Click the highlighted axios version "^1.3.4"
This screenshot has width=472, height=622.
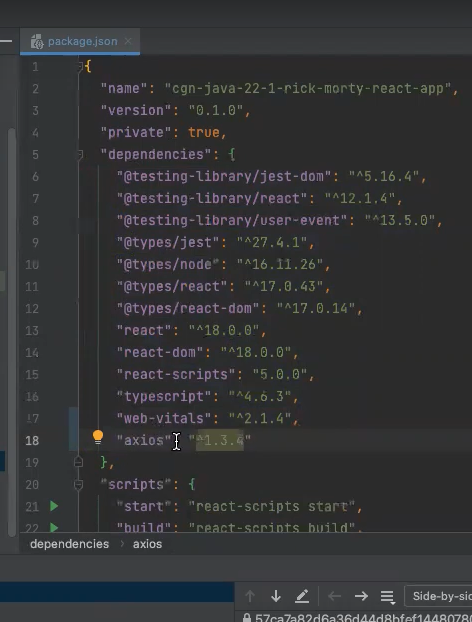coord(220,440)
